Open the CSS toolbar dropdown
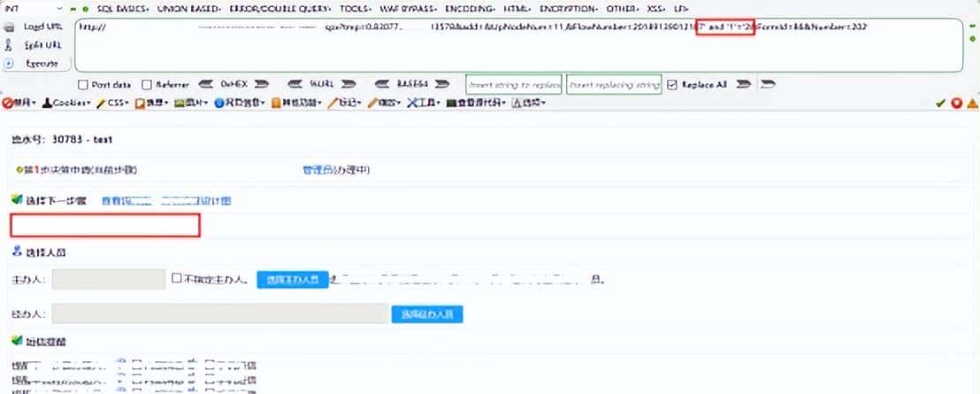Image resolution: width=980 pixels, height=394 pixels. tap(113, 103)
